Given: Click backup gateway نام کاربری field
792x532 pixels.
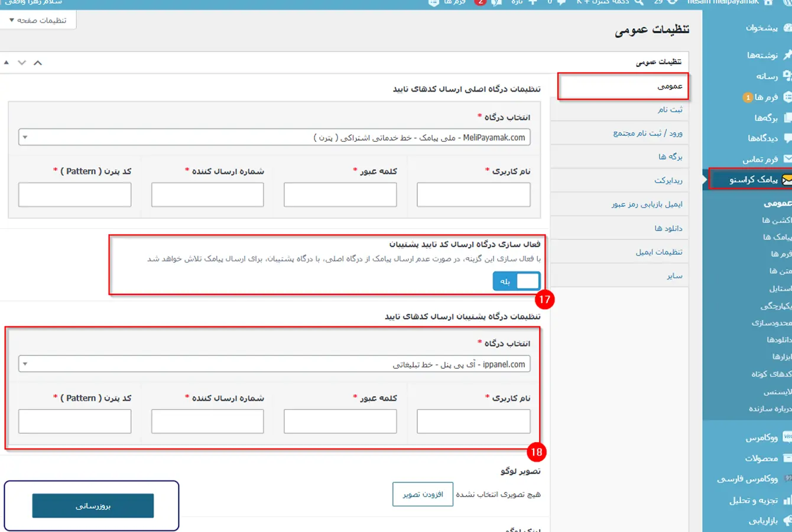Looking at the screenshot, I should pos(473,421).
